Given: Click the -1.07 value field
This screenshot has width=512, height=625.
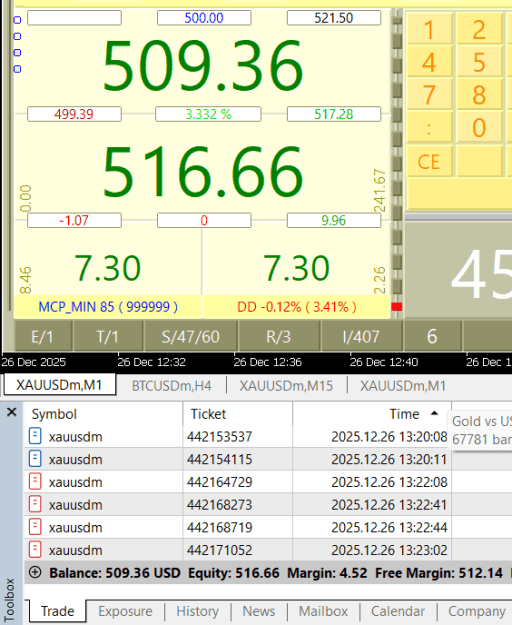Looking at the screenshot, I should [x=74, y=220].
